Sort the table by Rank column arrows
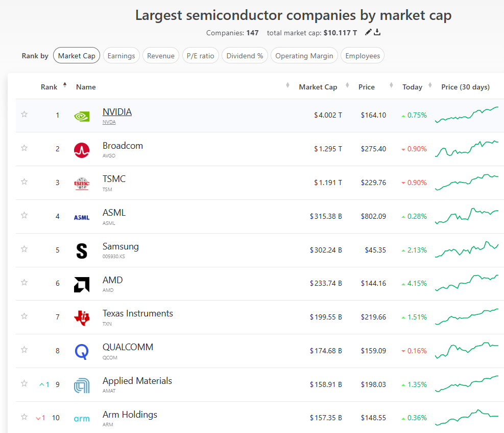Image resolution: width=504 pixels, height=433 pixels. [65, 85]
